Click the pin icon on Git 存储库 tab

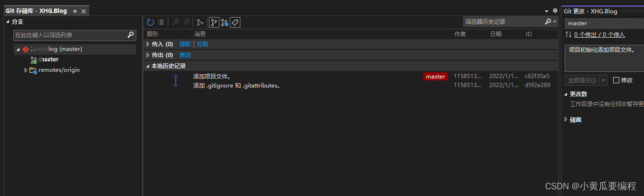75,11
